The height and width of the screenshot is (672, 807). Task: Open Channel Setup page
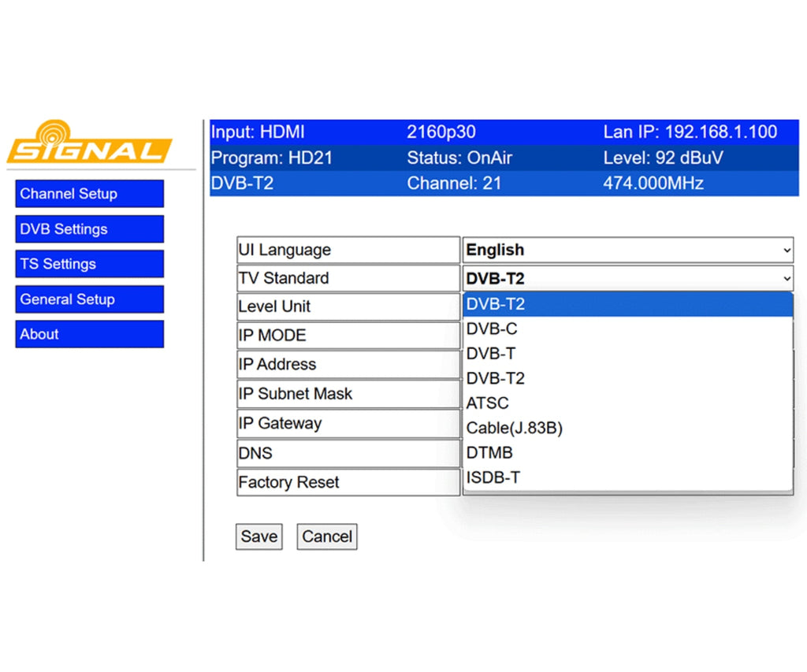click(90, 194)
